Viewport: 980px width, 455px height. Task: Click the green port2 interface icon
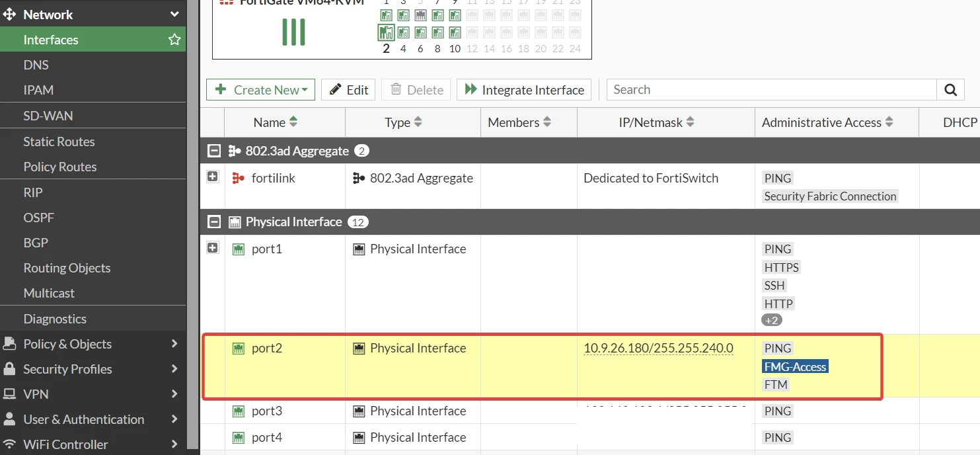click(239, 348)
